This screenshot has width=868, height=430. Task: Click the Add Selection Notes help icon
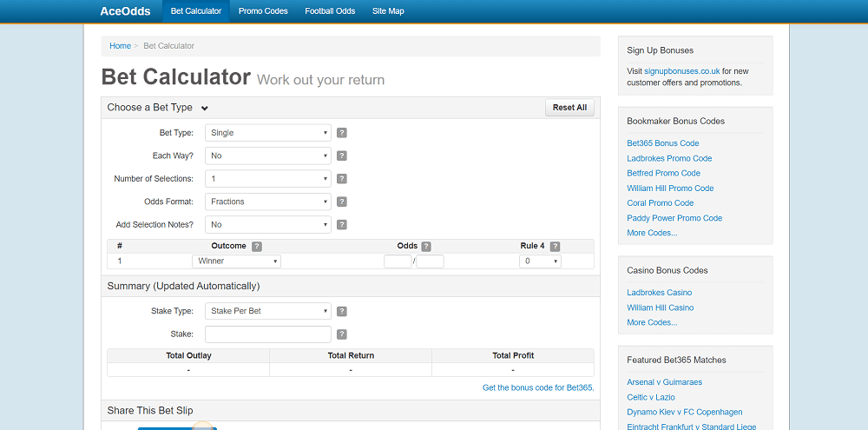coord(342,224)
